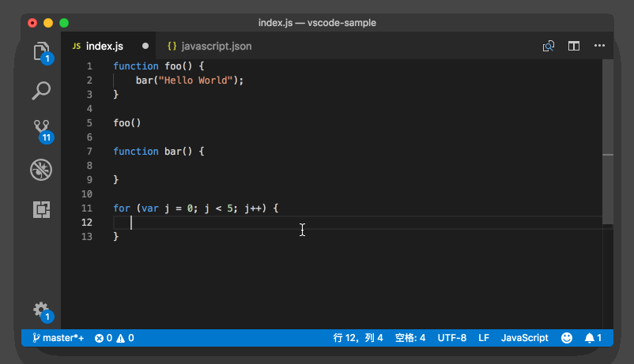Open the Explorer view in activity bar
The height and width of the screenshot is (364, 634).
41,52
